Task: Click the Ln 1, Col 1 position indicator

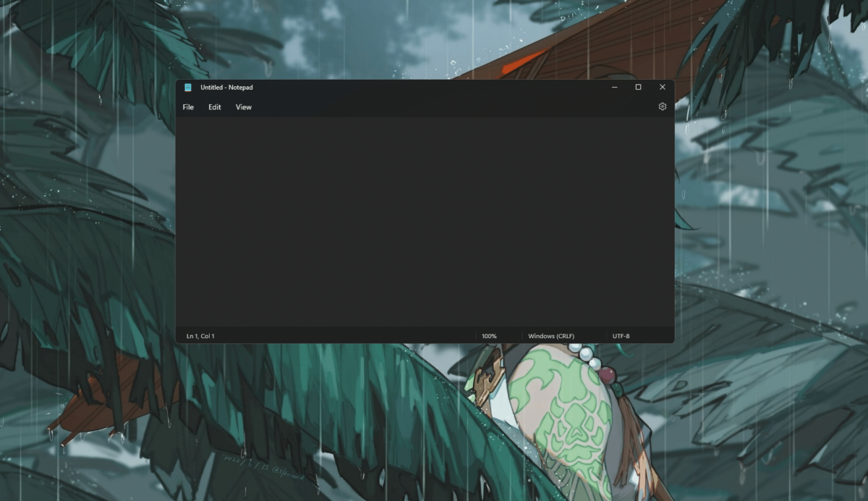Action: 200,336
